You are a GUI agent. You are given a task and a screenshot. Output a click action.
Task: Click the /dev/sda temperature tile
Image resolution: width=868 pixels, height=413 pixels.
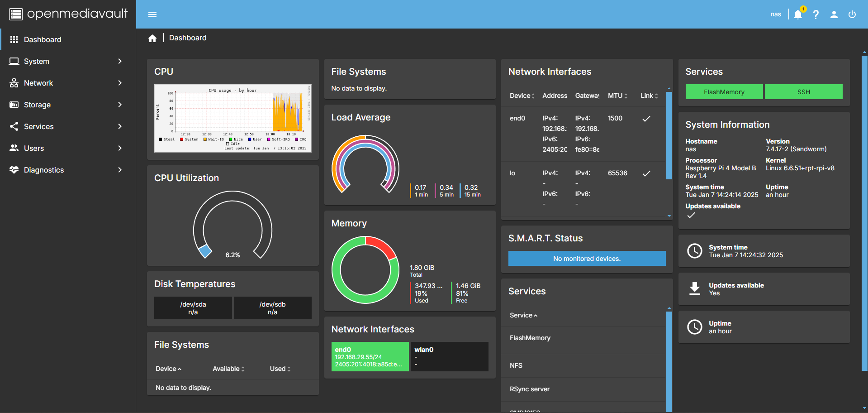tap(193, 308)
